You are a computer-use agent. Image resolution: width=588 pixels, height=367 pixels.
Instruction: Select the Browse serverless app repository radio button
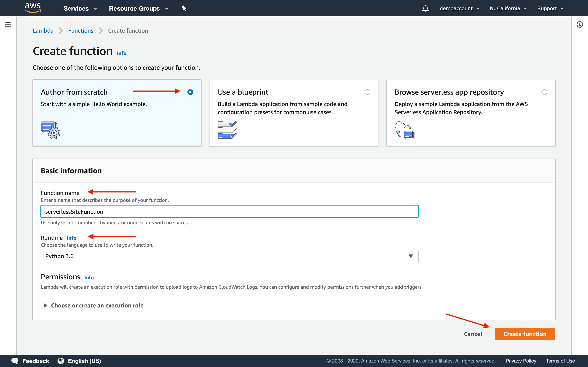544,92
